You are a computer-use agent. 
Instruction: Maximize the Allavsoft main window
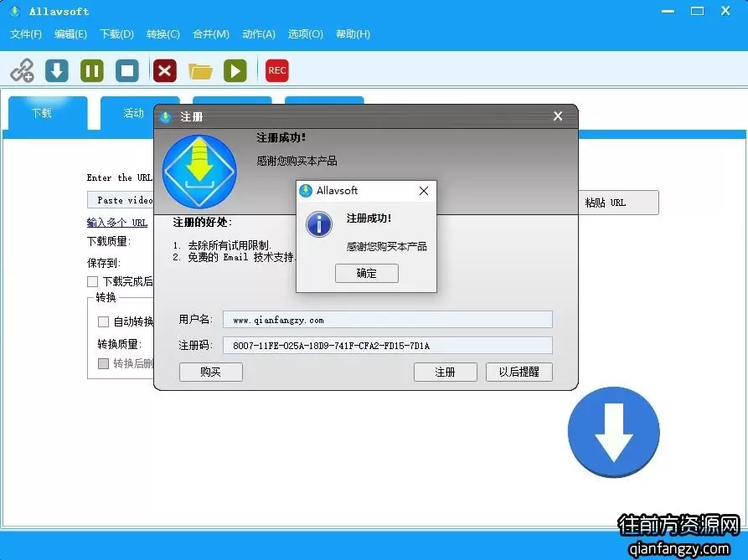pyautogui.click(x=697, y=11)
